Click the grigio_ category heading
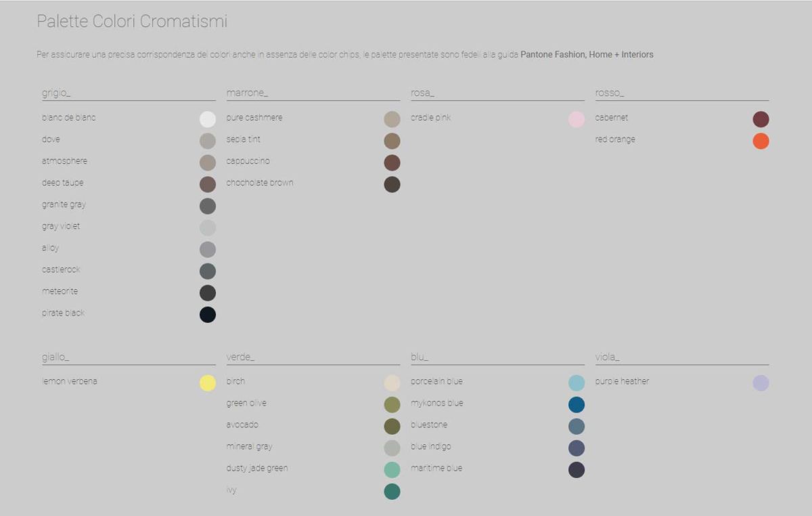 point(56,93)
